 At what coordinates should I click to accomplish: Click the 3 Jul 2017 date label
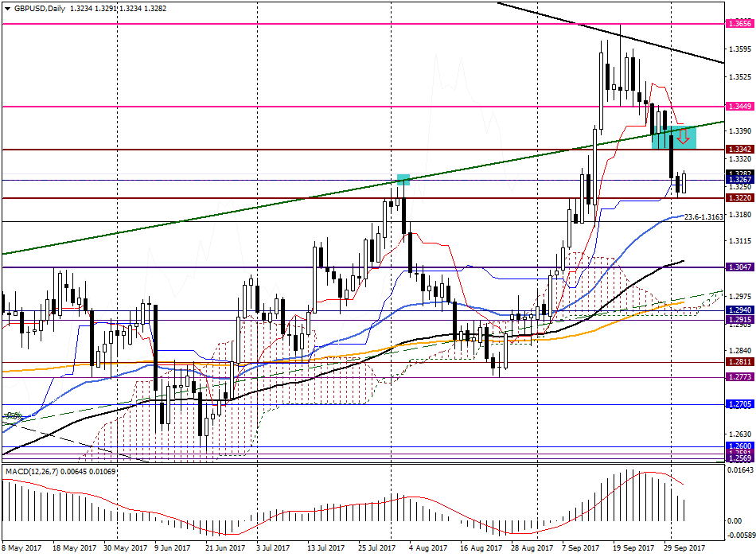click(273, 548)
